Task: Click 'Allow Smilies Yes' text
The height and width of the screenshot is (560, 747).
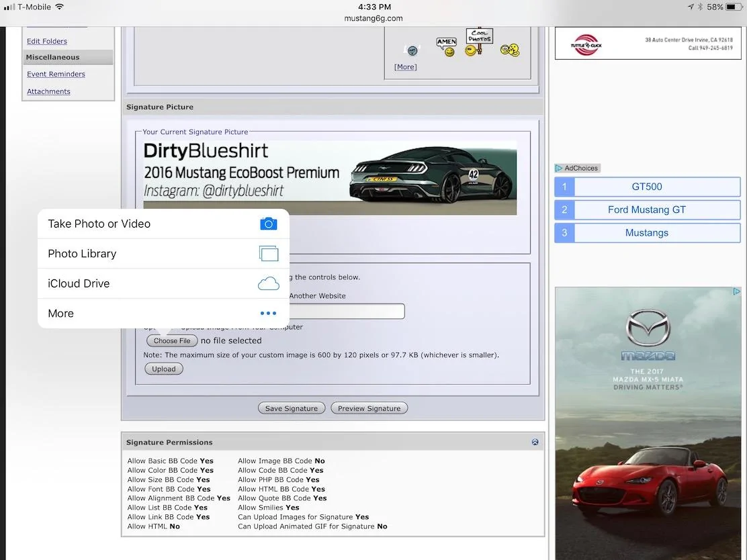Action: 268,508
